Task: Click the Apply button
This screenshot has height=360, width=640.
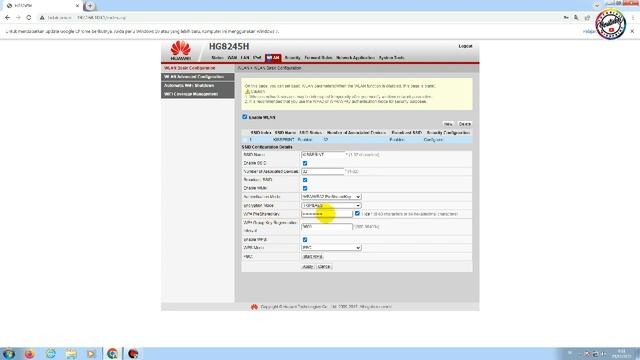Action: [307, 267]
